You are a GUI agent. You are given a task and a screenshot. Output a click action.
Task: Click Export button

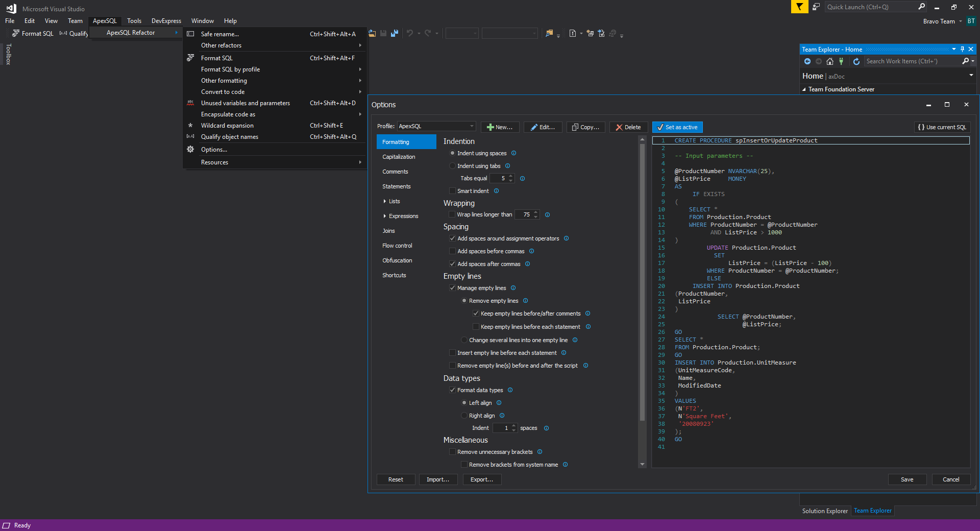pos(482,479)
